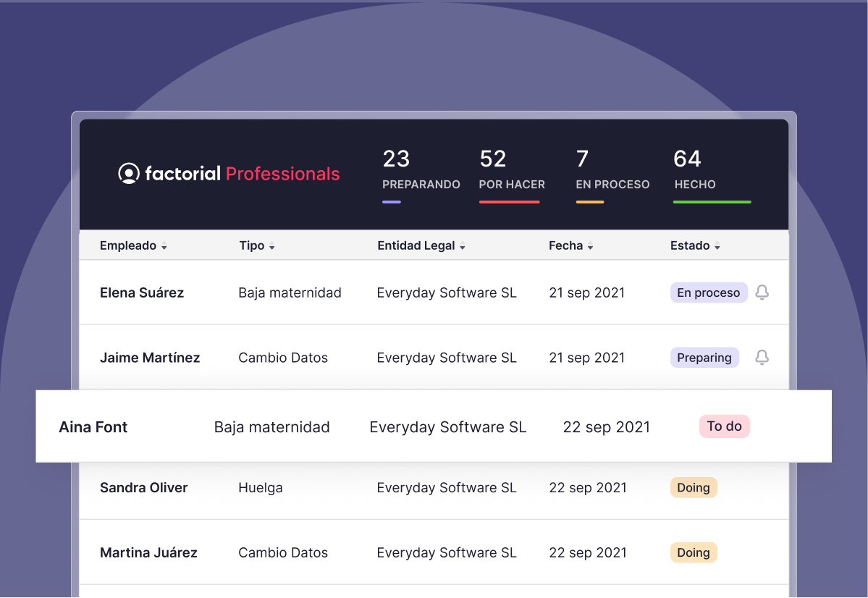Click notification bell in Jaime Martínez row
Viewport: 868px width, 598px height.
pyautogui.click(x=762, y=358)
